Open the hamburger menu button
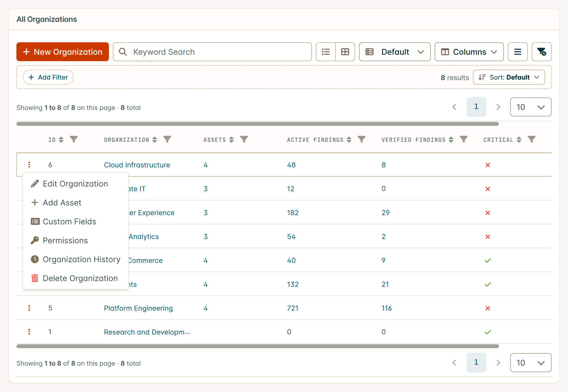This screenshot has height=392, width=568. tap(518, 52)
